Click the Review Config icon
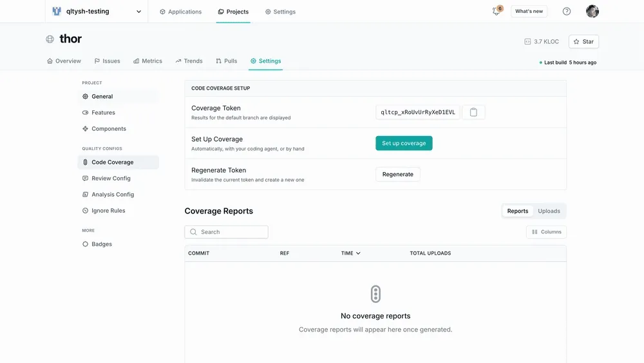The width and height of the screenshot is (644, 363). tap(85, 178)
